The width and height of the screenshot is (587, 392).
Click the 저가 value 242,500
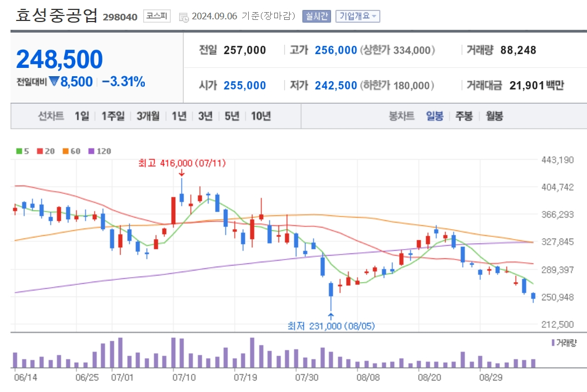[x=336, y=85]
